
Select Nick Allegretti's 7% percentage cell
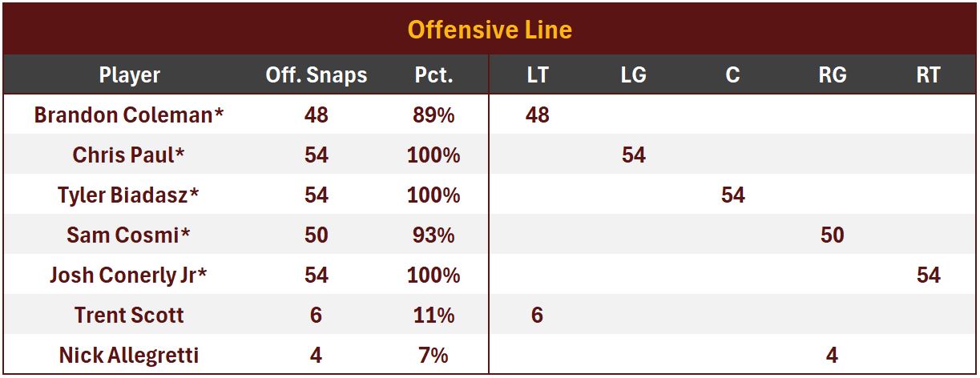(434, 355)
